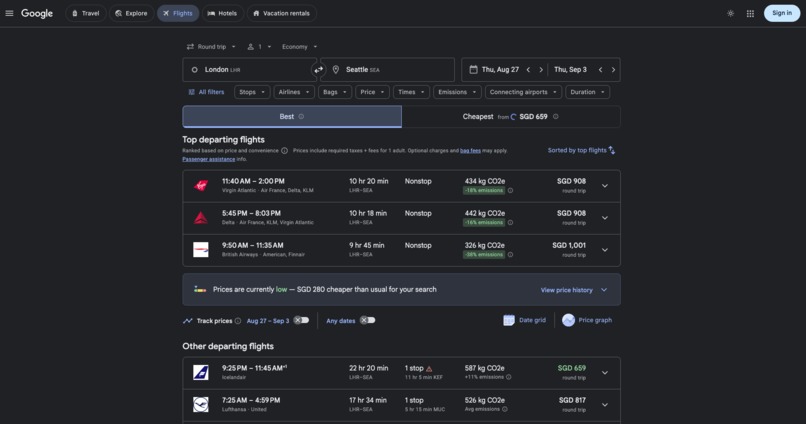Go to next departure date
Screen dimensions: 806x424
[x=541, y=69]
